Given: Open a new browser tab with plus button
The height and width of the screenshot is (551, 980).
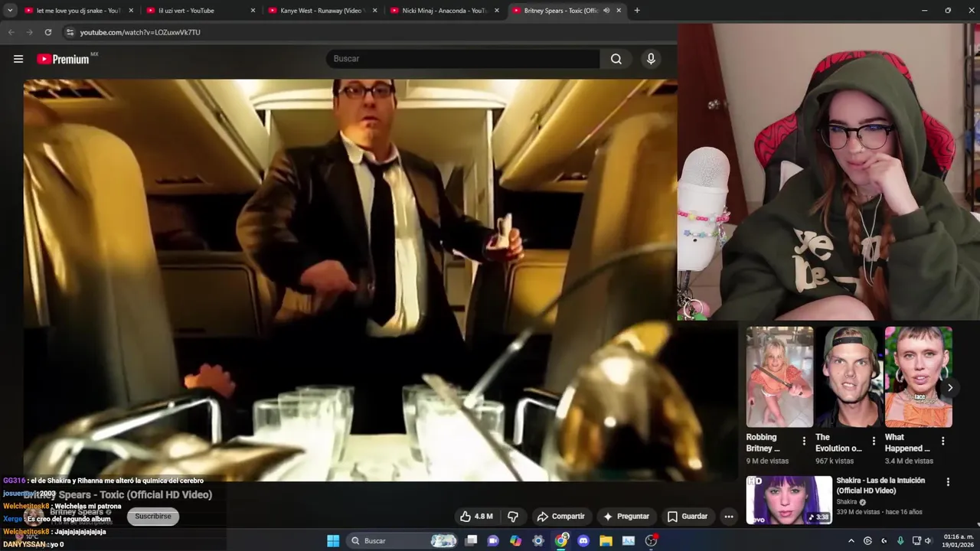Looking at the screenshot, I should click(x=637, y=11).
